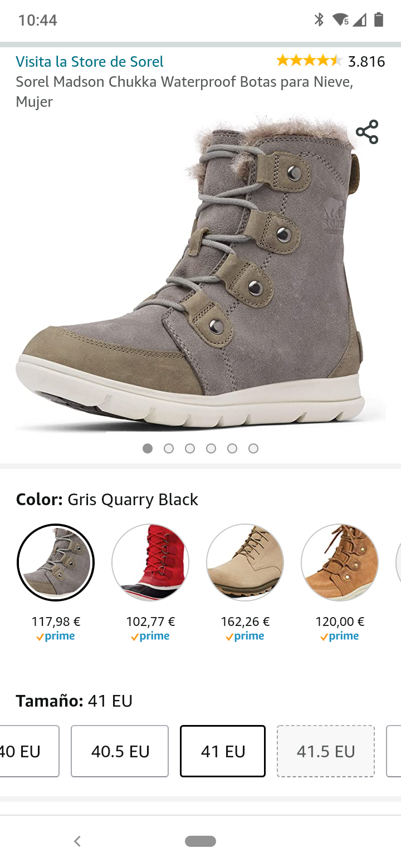Viewport: 401px width, 868px height.
Task: Visit the Sorel Store link
Action: point(90,61)
